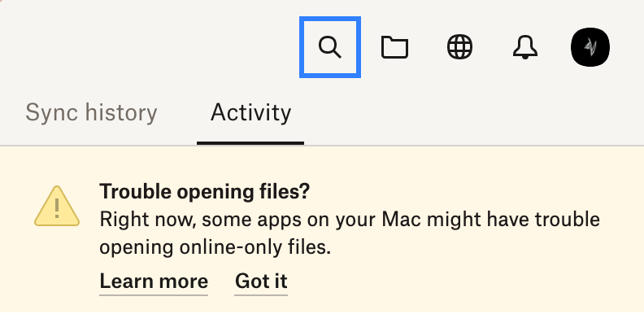Click the underline beneath the Activity tab

click(250, 143)
